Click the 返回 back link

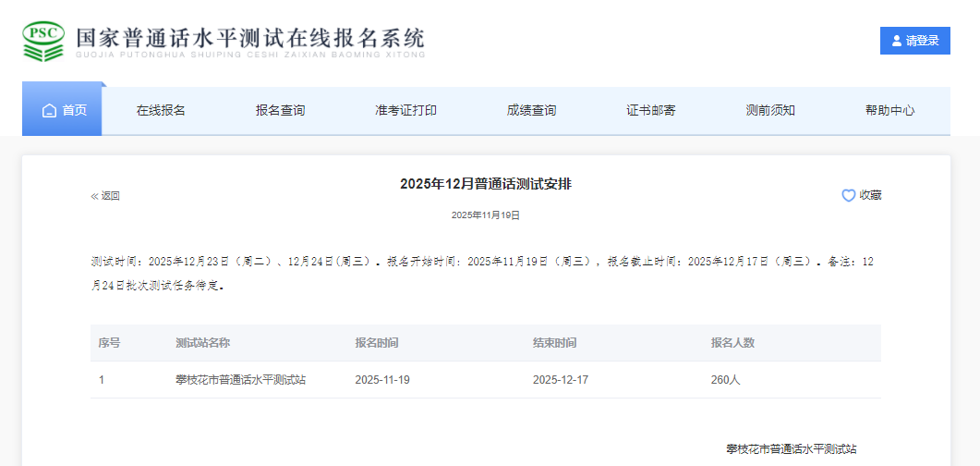pos(110,196)
